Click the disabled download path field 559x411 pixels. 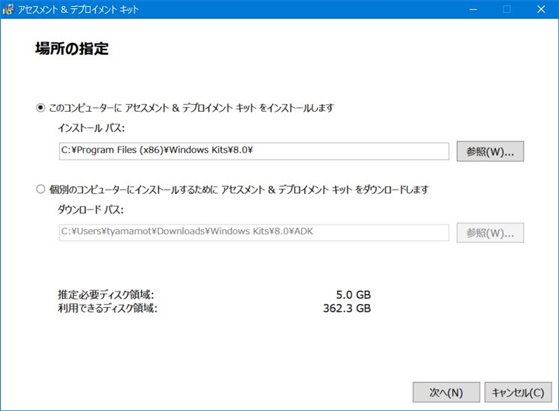coord(254,232)
